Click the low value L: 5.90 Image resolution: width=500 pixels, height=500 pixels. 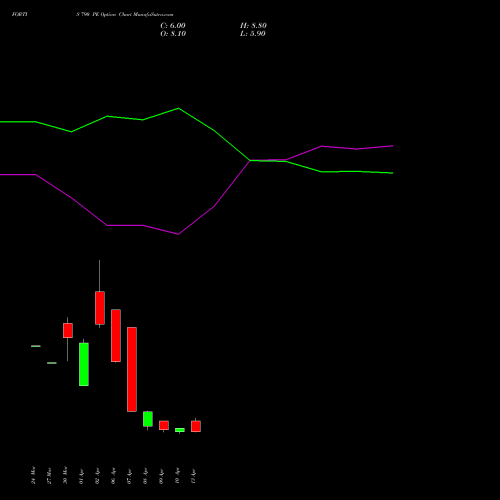[x=253, y=34]
